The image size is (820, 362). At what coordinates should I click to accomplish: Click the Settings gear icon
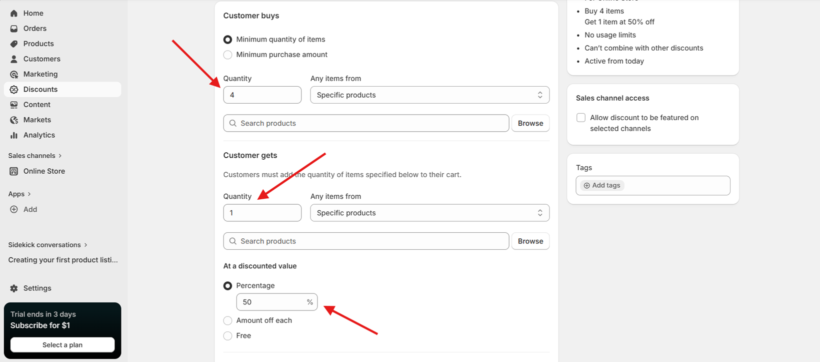point(14,288)
